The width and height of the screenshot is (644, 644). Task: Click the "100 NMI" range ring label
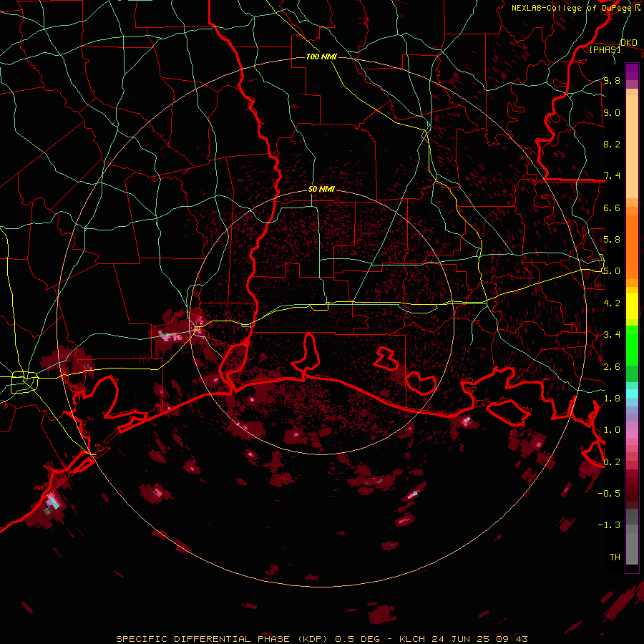pos(321,57)
